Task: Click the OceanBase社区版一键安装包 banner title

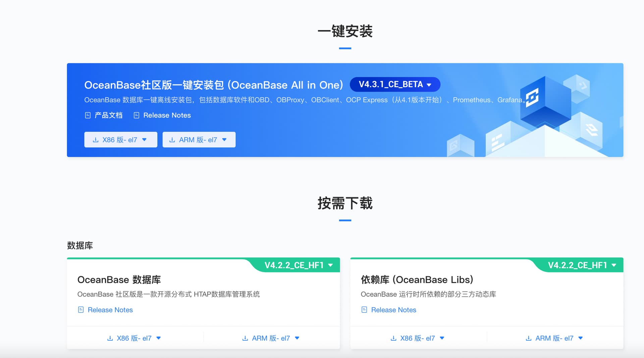Action: [x=214, y=85]
